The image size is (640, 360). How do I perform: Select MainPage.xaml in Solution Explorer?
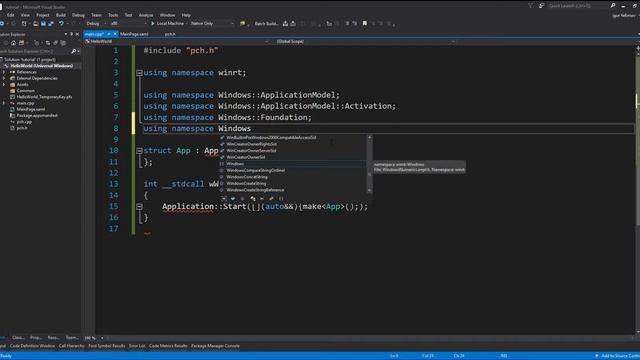coord(31,109)
